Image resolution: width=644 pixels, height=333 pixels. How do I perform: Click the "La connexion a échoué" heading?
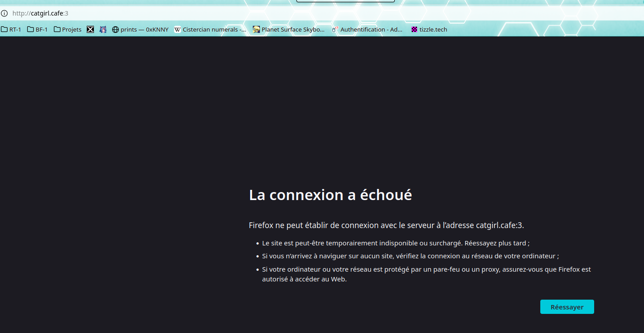(x=330, y=195)
